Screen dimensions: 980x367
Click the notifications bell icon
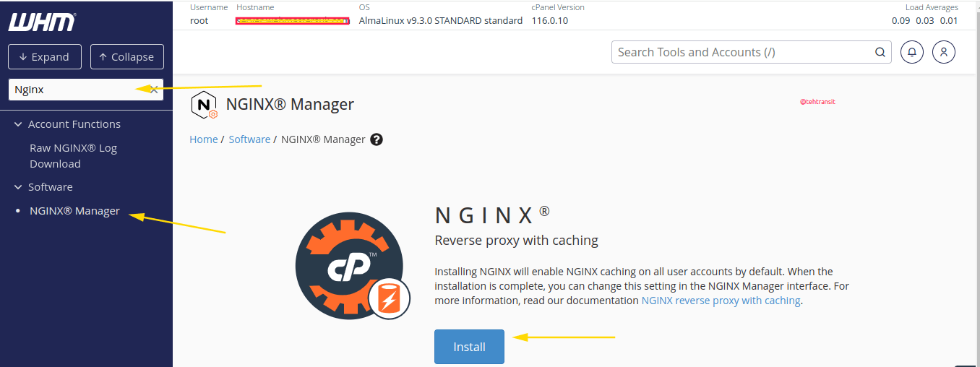[912, 52]
